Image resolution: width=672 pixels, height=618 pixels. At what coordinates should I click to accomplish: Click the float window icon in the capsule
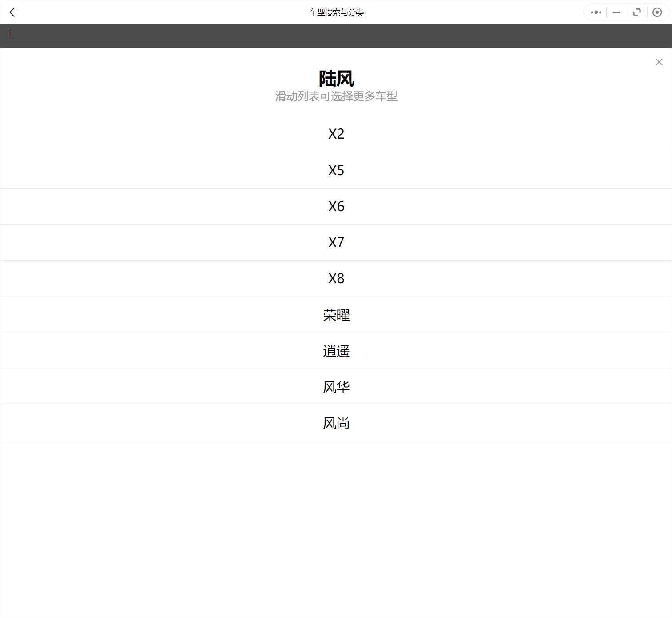636,12
